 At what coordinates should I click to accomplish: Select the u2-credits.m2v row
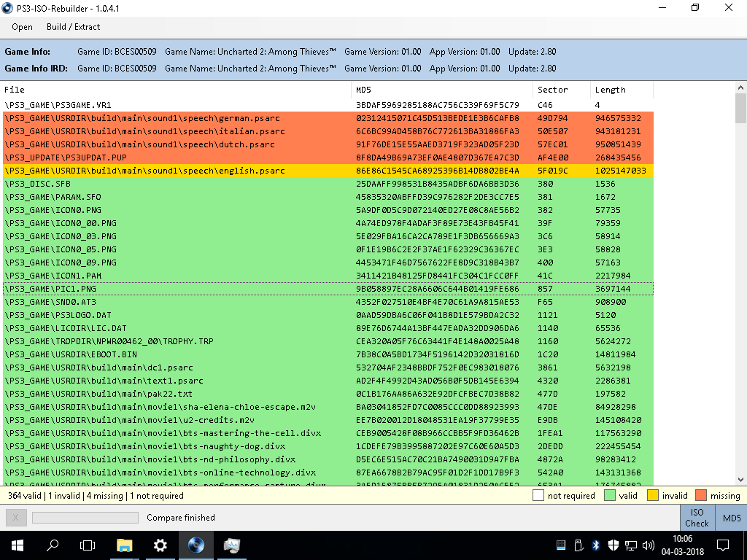pos(328,420)
